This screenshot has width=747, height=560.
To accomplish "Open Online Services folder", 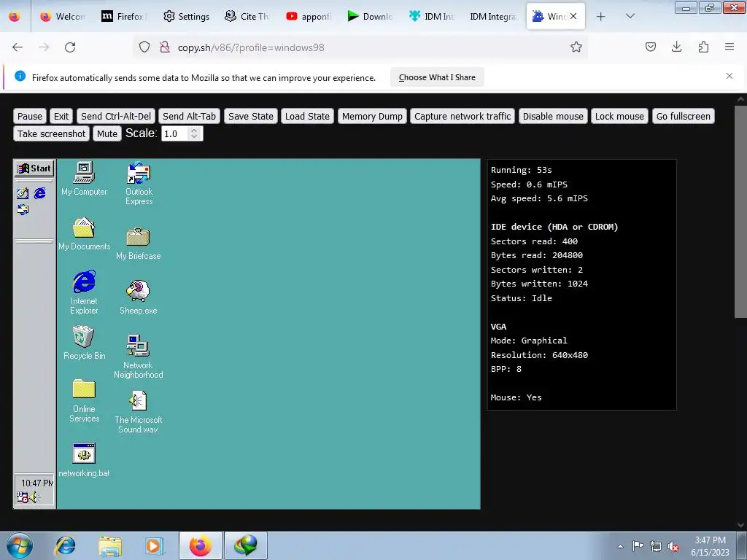I will point(84,400).
